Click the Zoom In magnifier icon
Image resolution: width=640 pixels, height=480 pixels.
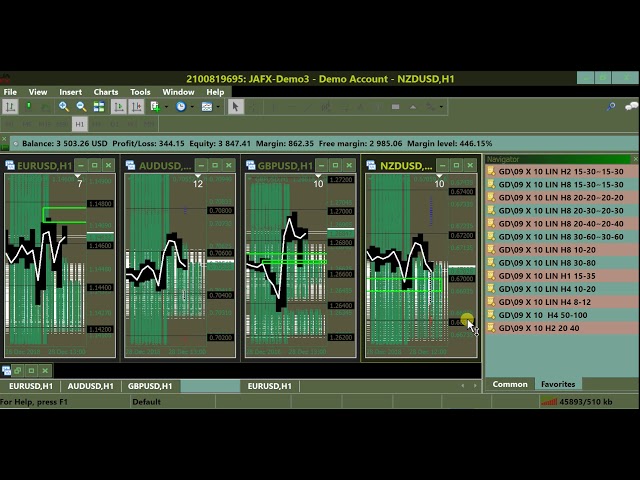point(64,106)
